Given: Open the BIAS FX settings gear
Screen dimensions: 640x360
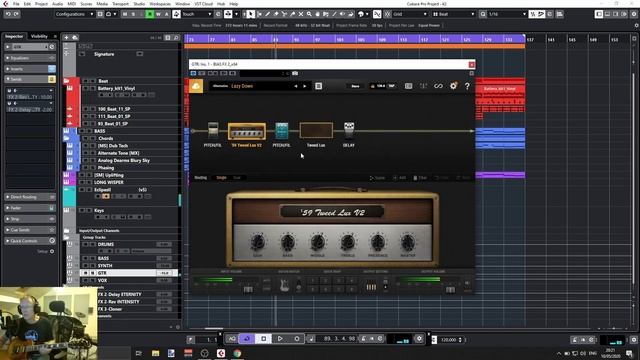Looking at the screenshot, I should pyautogui.click(x=453, y=86).
